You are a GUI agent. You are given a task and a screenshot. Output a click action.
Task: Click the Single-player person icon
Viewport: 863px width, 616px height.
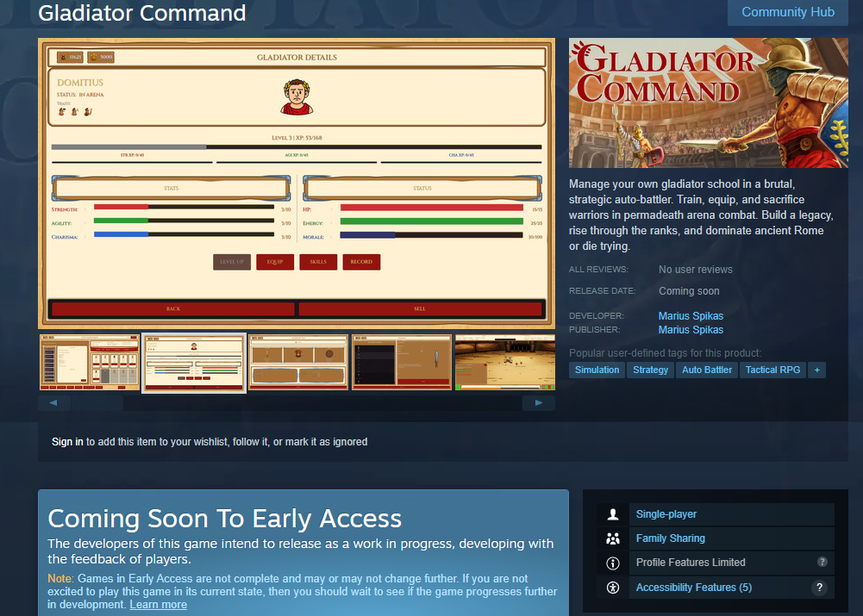point(613,514)
